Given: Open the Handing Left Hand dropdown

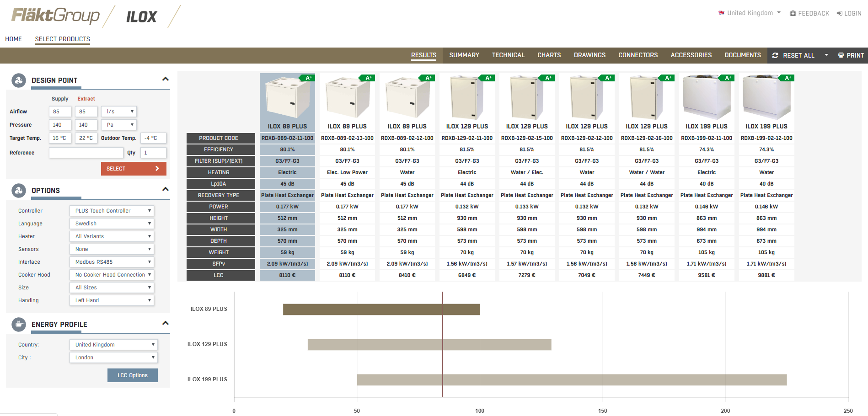Looking at the screenshot, I should coord(112,300).
